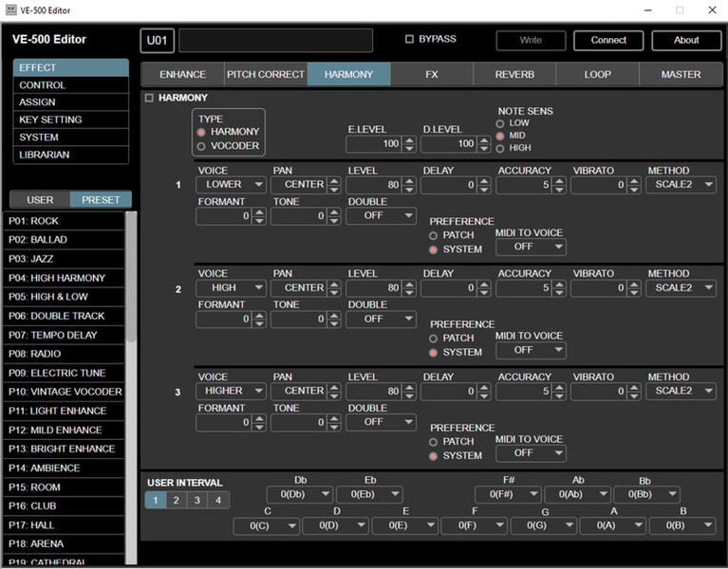The image size is (728, 569).
Task: Select the HARMONY type radio button
Action: click(201, 132)
